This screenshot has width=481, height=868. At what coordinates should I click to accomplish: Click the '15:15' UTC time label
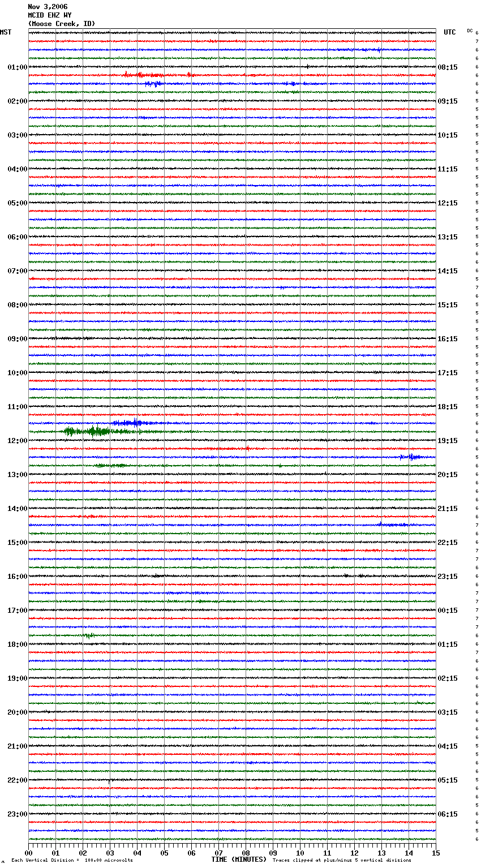click(x=448, y=305)
